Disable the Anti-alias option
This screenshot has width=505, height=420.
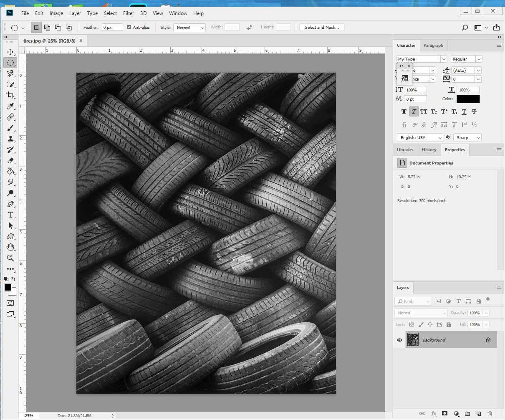tap(129, 27)
